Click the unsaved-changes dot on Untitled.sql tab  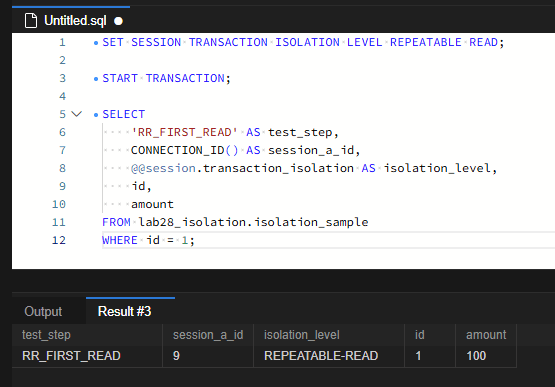(x=119, y=21)
